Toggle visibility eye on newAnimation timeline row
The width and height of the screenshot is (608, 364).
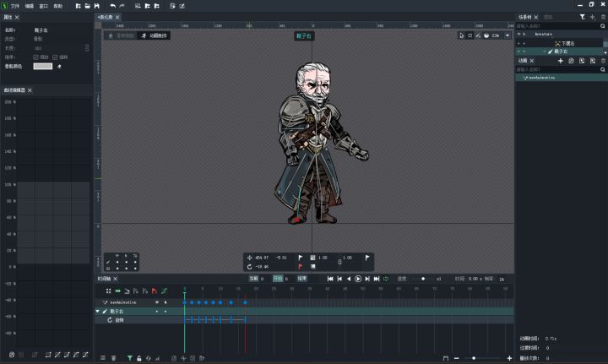click(x=156, y=302)
